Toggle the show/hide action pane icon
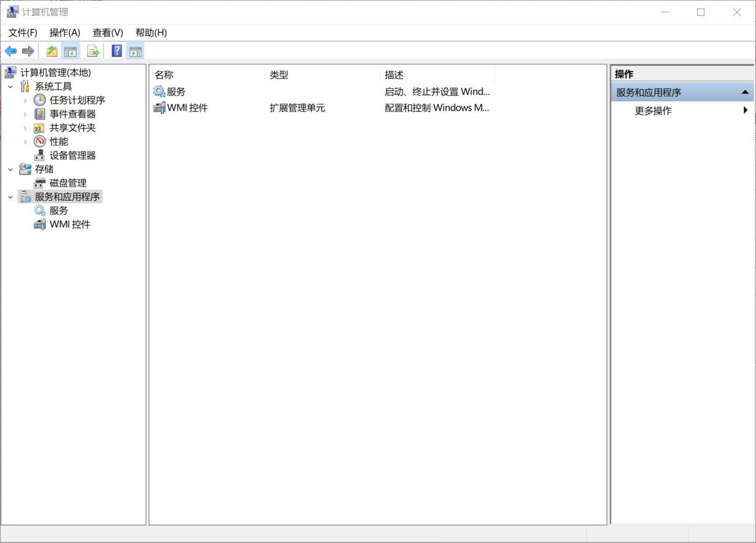This screenshot has width=756, height=543. coord(135,51)
